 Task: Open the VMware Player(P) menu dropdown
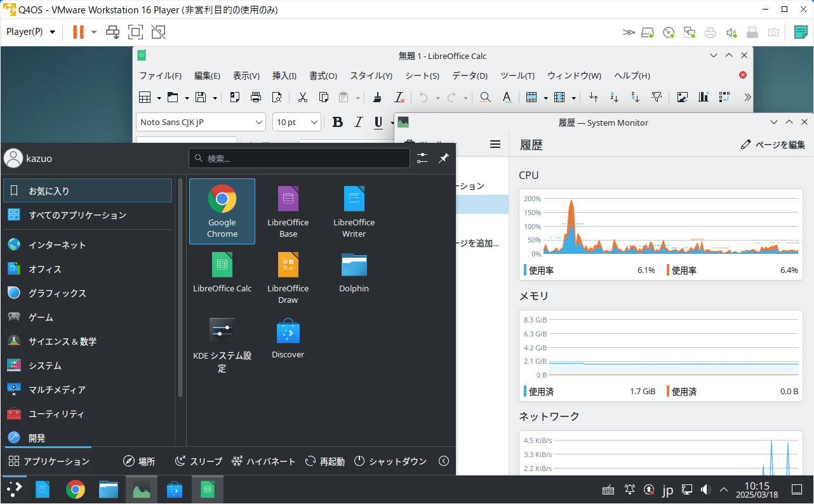coord(31,32)
